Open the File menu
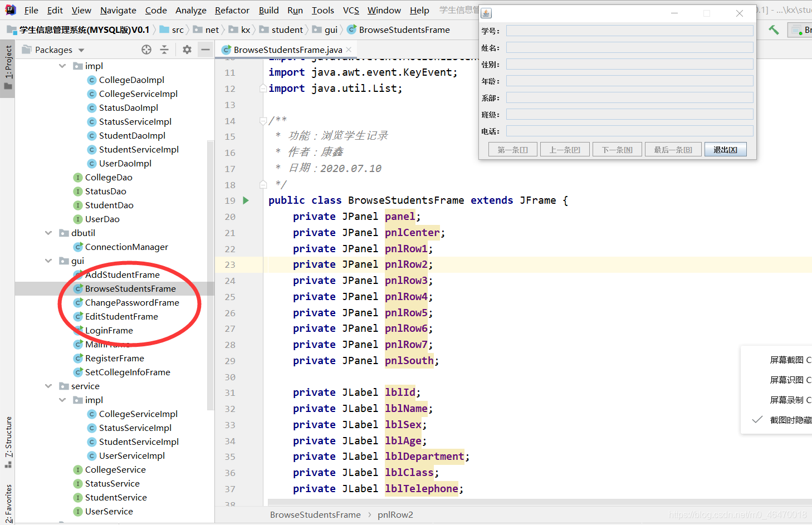 click(x=32, y=10)
